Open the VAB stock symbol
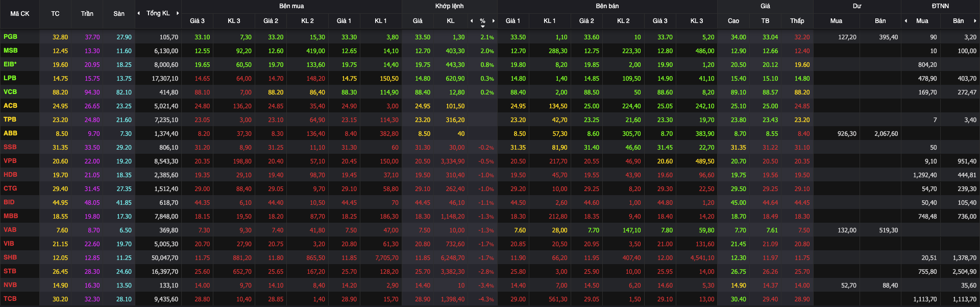 pyautogui.click(x=10, y=230)
